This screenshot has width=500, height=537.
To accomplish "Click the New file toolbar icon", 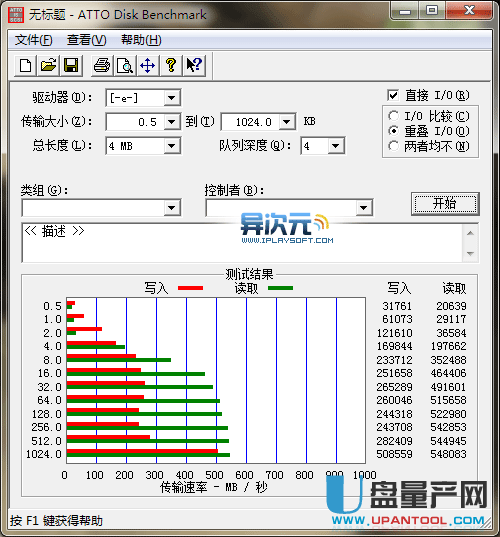I will 25,65.
